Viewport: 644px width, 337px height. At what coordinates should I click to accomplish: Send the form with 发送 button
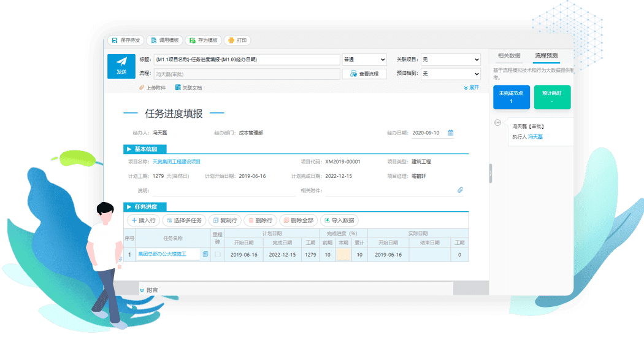click(x=121, y=66)
